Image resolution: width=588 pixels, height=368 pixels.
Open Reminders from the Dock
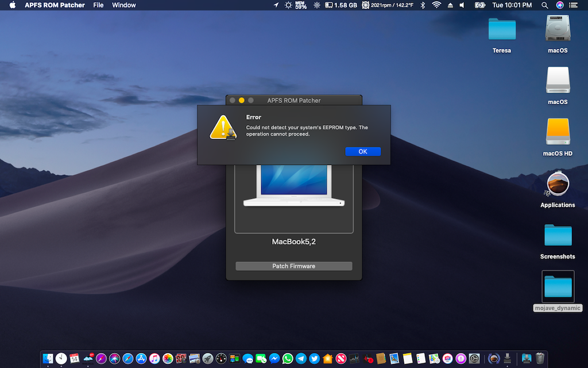421,359
